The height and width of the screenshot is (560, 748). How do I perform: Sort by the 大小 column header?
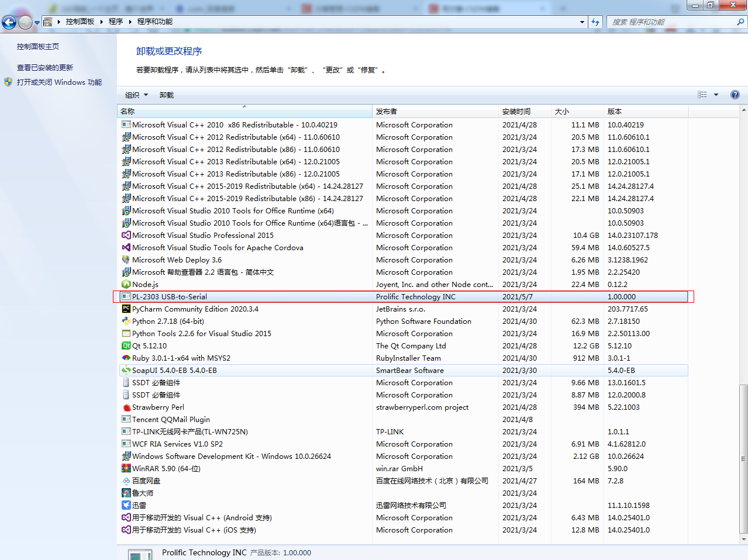click(577, 111)
